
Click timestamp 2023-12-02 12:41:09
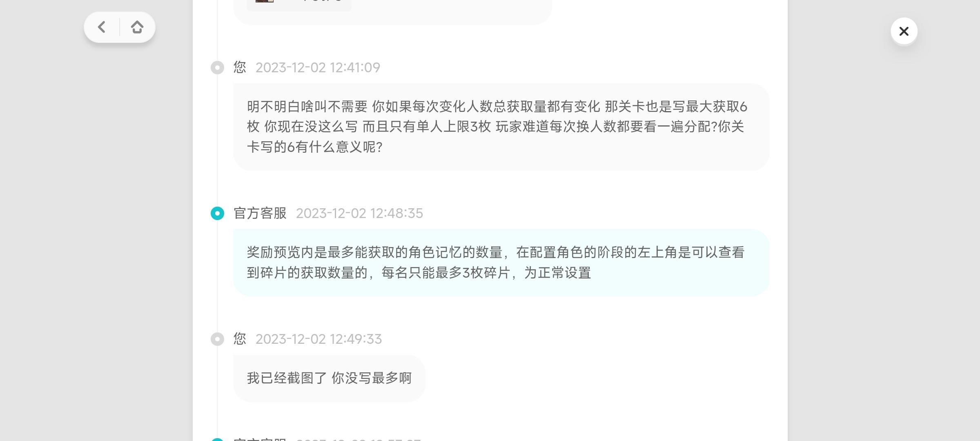pos(318,67)
